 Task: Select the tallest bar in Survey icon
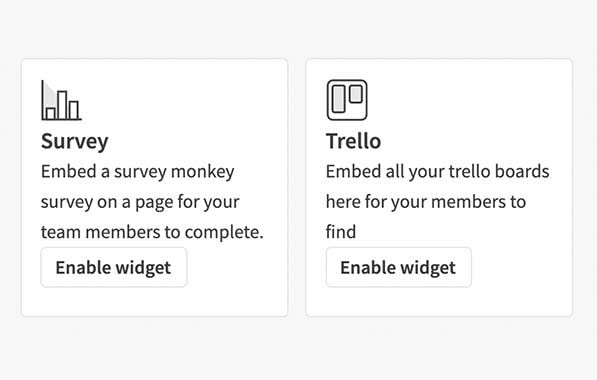(62, 105)
